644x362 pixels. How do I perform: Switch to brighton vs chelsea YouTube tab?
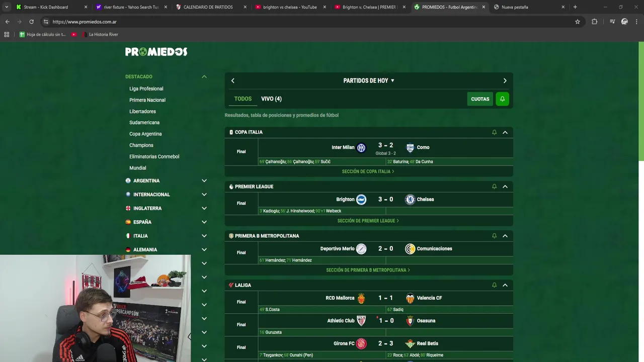(x=290, y=7)
